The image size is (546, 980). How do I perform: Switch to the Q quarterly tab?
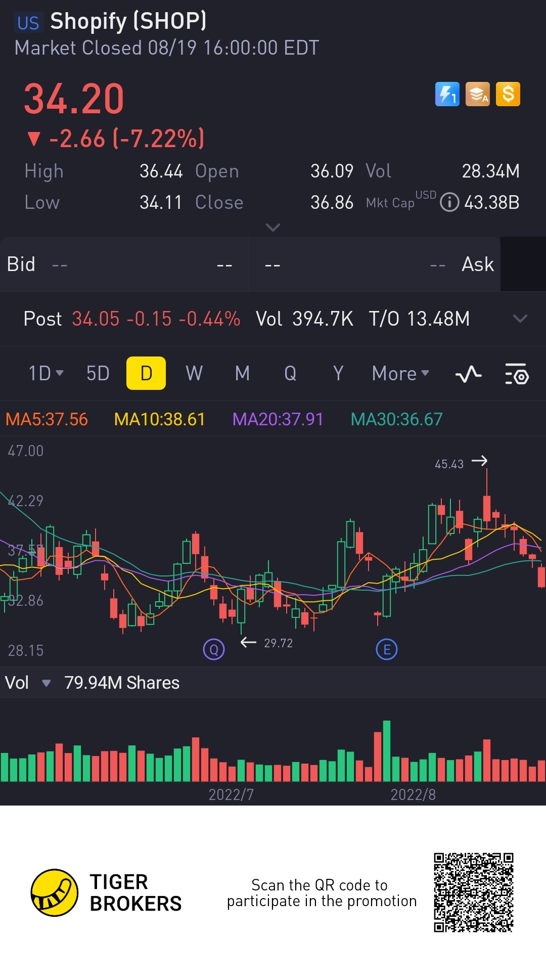pyautogui.click(x=290, y=374)
